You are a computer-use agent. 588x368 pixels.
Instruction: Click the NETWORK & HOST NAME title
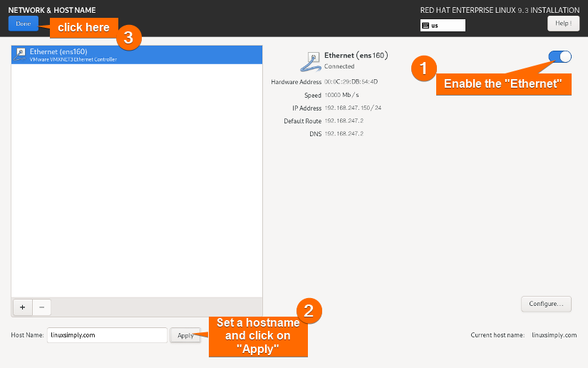pyautogui.click(x=52, y=10)
